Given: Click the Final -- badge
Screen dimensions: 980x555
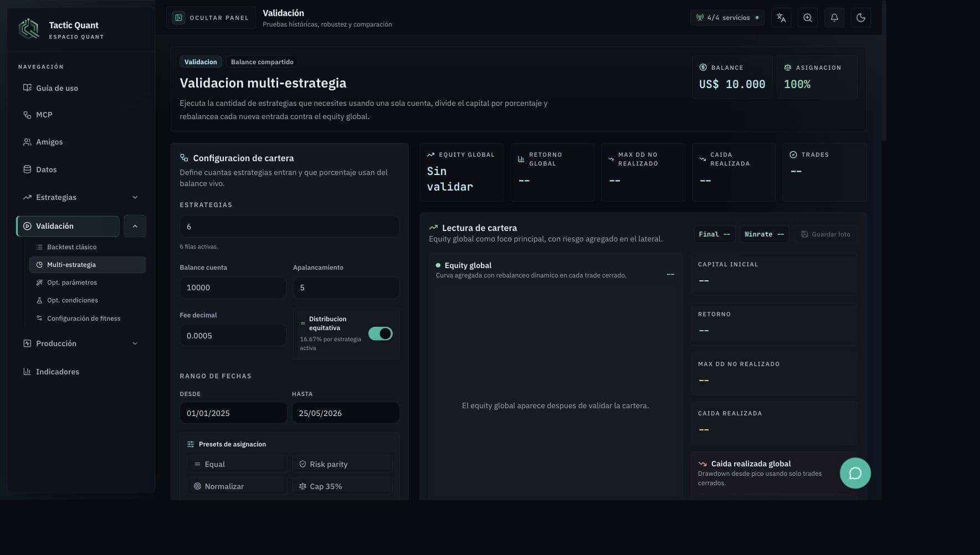Looking at the screenshot, I should pos(715,234).
